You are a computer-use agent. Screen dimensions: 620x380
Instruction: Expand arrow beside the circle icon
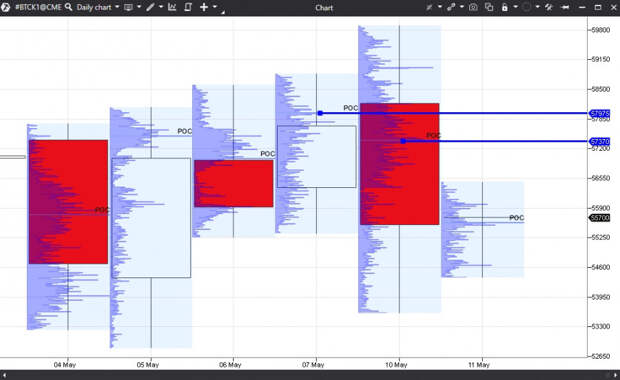pyautogui.click(x=537, y=7)
